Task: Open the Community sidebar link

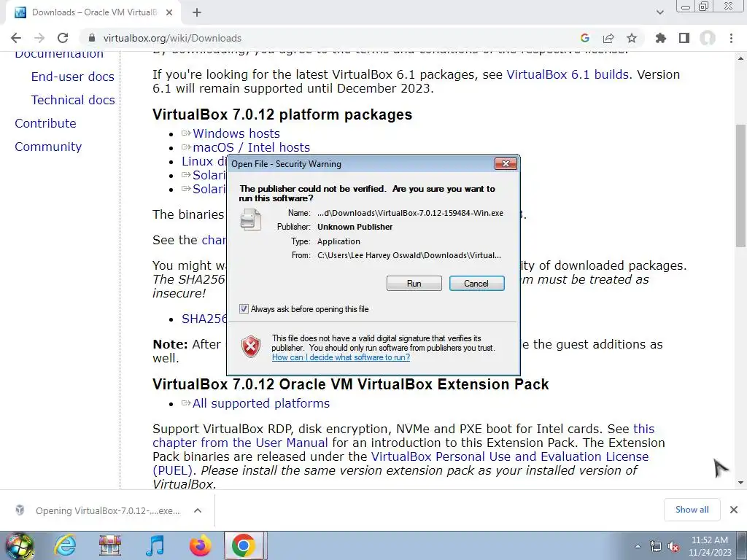Action: click(x=48, y=147)
